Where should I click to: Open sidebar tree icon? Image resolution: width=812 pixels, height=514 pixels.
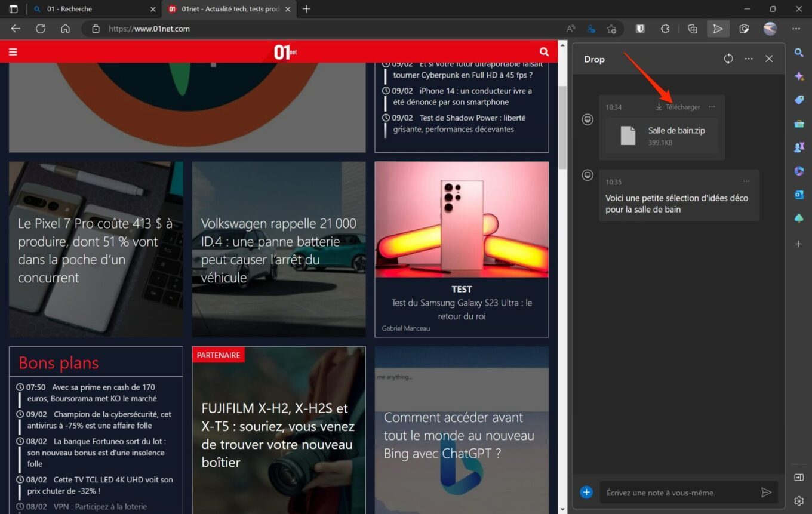[x=799, y=218]
